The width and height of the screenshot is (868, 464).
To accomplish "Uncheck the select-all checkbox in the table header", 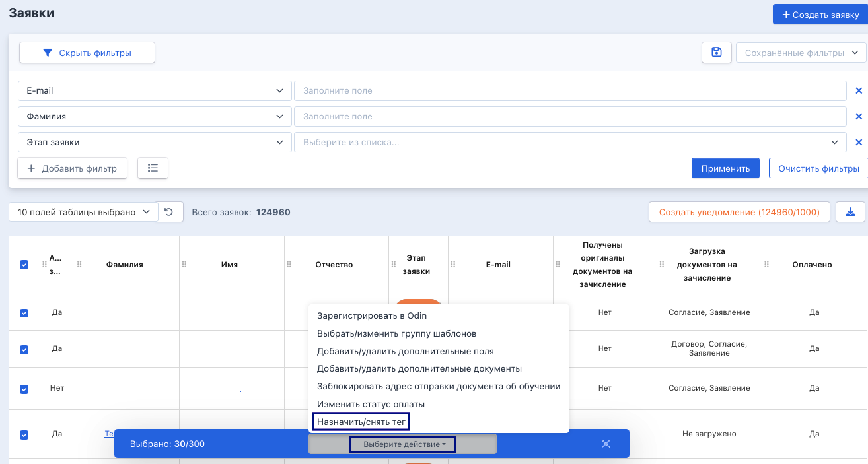I will [24, 265].
